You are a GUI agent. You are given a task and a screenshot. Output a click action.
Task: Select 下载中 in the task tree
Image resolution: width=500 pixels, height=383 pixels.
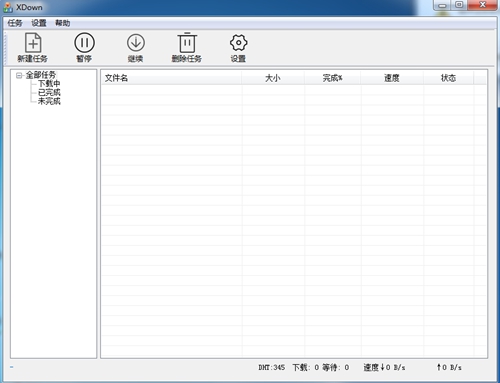[x=49, y=83]
